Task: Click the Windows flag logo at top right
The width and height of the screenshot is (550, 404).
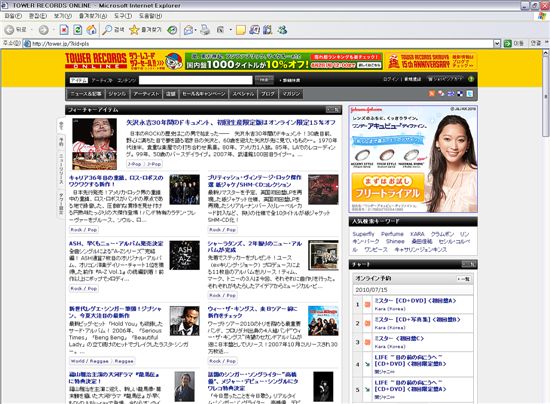Action: 543,16
